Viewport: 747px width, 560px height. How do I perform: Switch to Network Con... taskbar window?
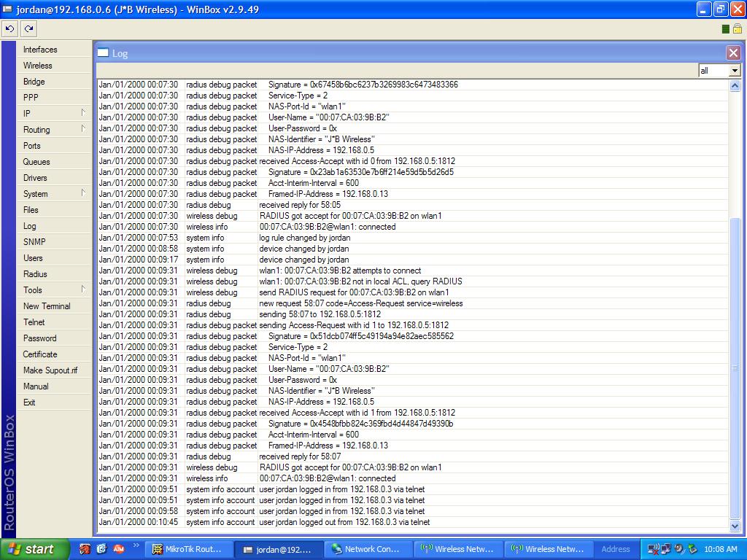(368, 549)
